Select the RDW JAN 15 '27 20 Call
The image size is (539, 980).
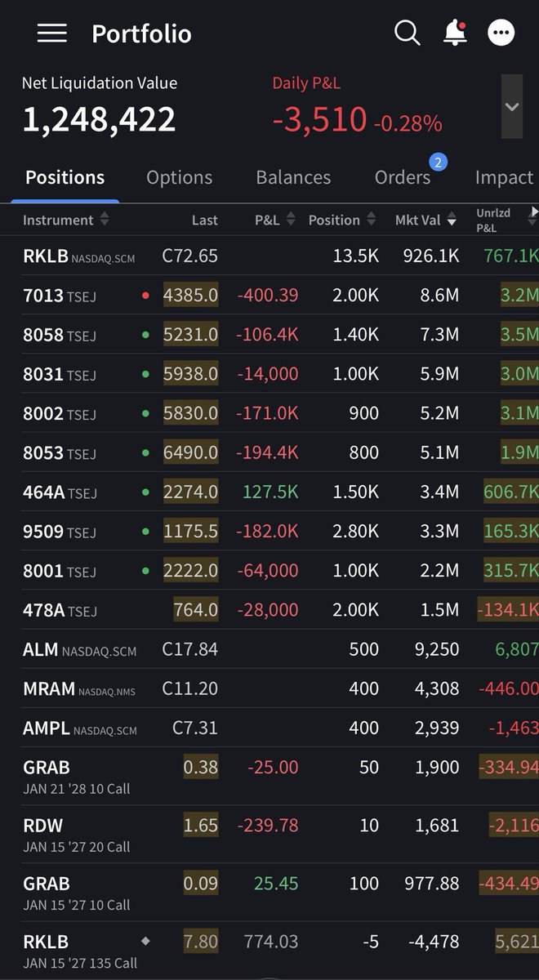pos(269,835)
